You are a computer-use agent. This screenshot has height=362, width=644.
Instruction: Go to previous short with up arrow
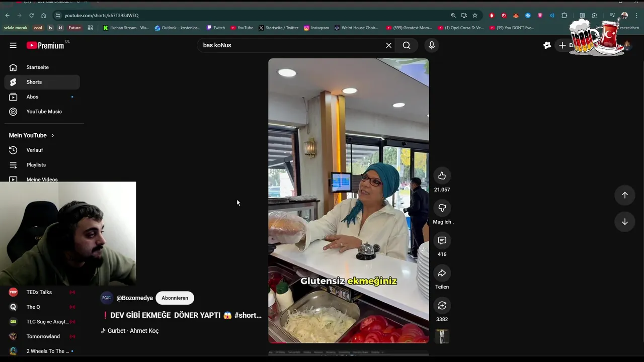tap(624, 195)
